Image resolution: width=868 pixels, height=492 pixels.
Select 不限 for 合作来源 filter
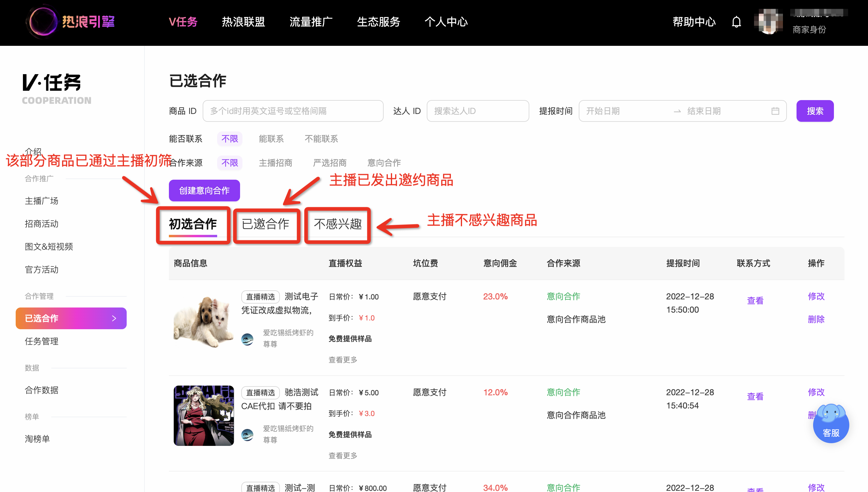pos(230,163)
